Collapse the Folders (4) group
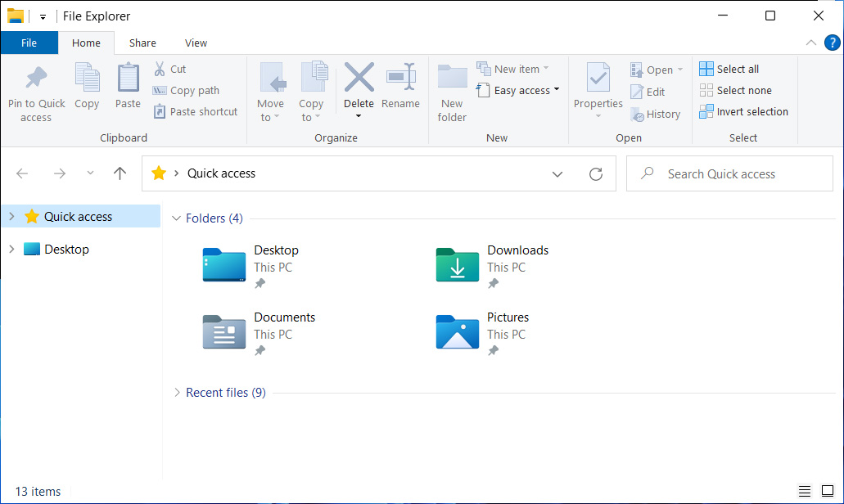This screenshot has width=844, height=504. (176, 218)
